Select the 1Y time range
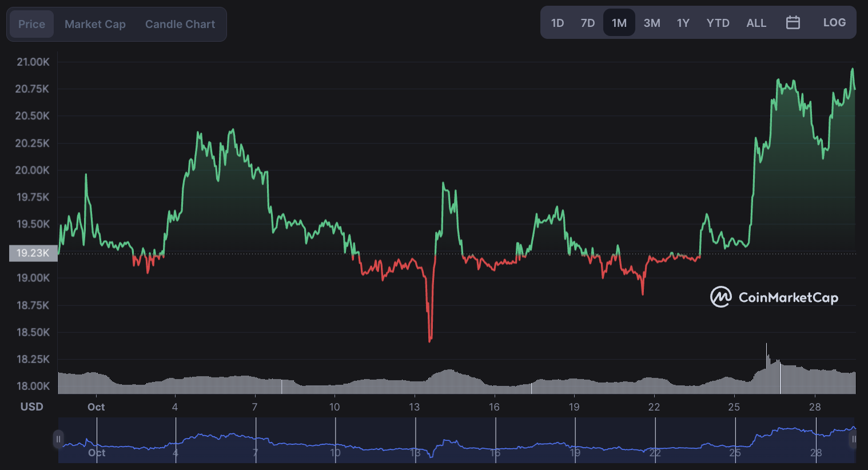The image size is (868, 470). click(x=683, y=23)
